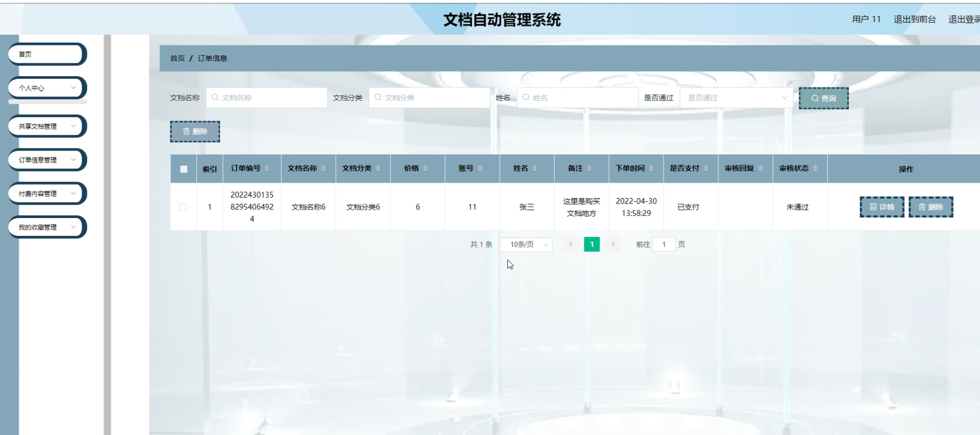Sort by 账号 column arrows
The image size is (980, 435).
click(x=480, y=168)
